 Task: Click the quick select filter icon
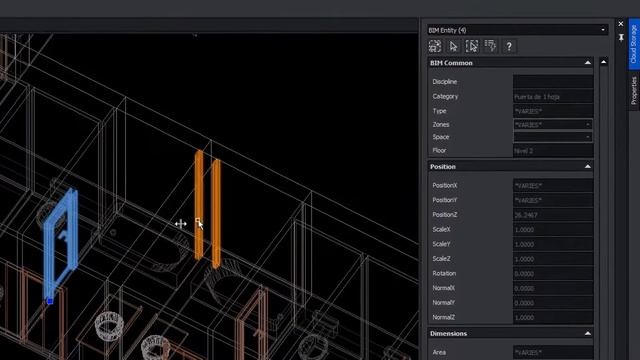[x=490, y=46]
